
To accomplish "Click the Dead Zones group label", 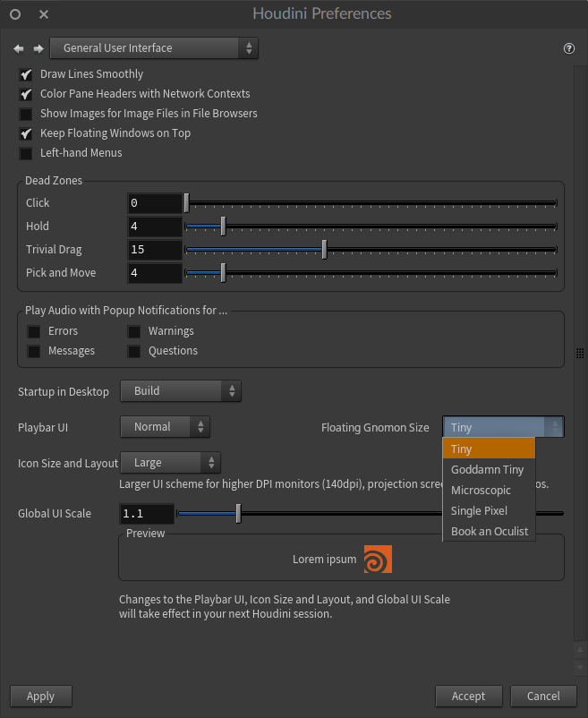I will pyautogui.click(x=54, y=181).
